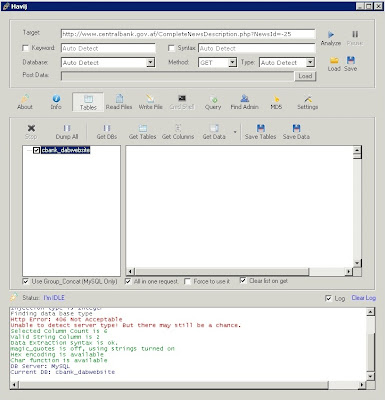
Task: Click the Save Tables toolbar icon
Action: point(261,128)
